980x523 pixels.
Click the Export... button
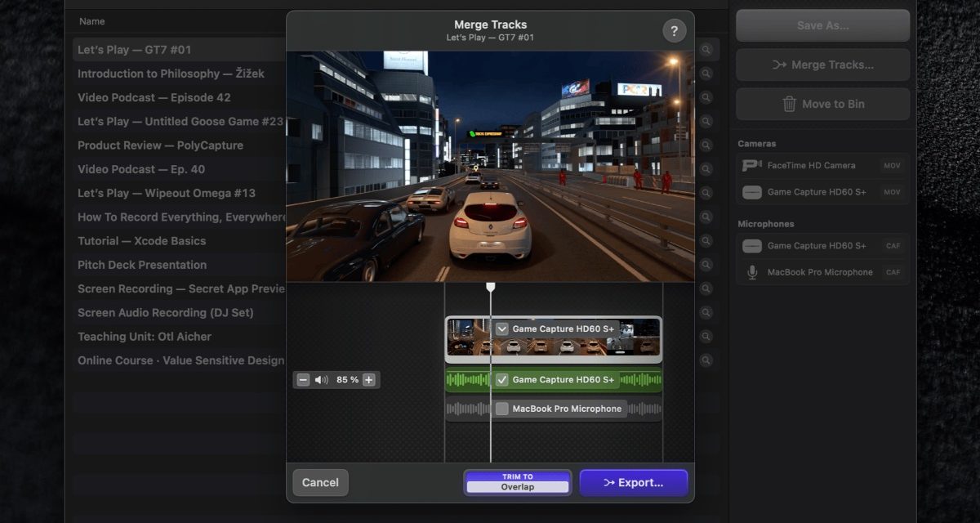[x=634, y=482]
